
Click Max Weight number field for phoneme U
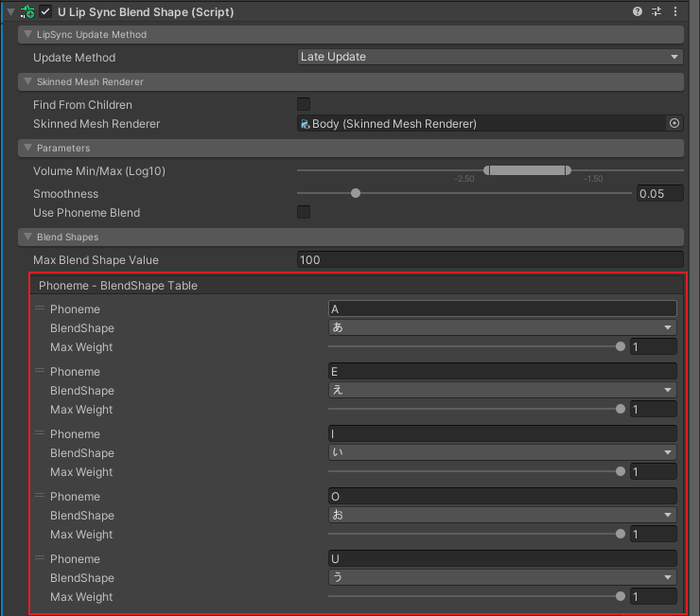653,597
